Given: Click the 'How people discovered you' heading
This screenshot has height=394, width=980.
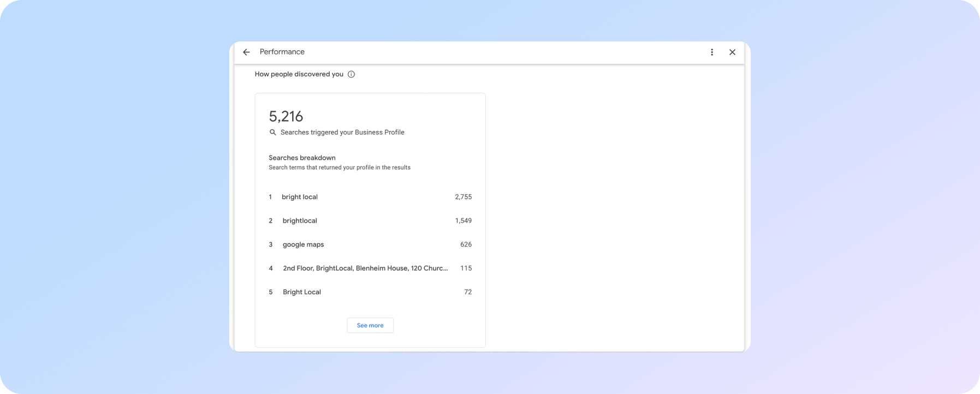Looking at the screenshot, I should [x=299, y=74].
